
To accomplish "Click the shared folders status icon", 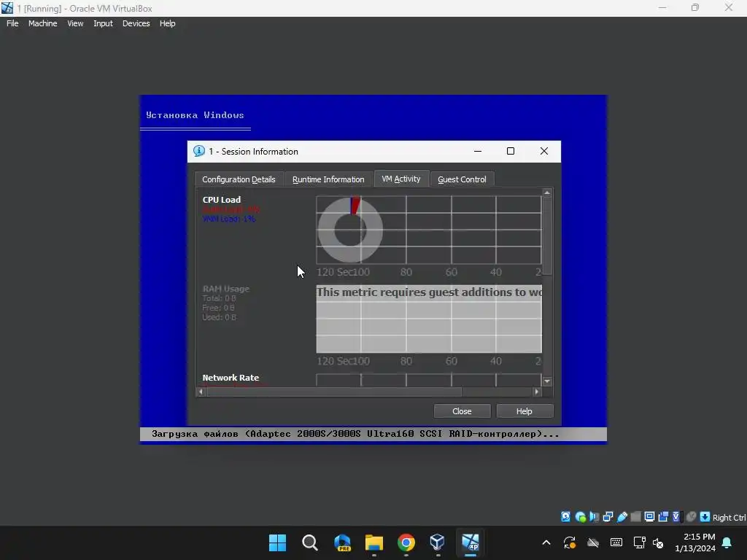I will coord(635,517).
